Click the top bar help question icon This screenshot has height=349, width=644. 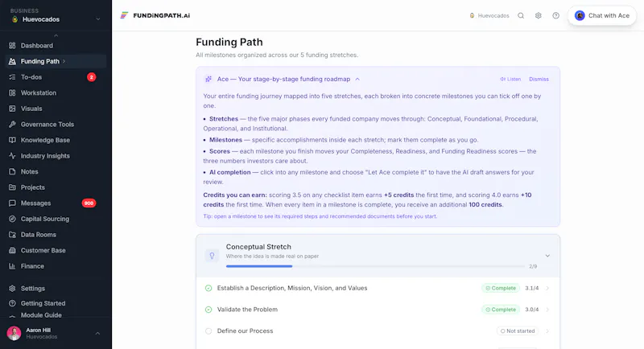coord(555,15)
